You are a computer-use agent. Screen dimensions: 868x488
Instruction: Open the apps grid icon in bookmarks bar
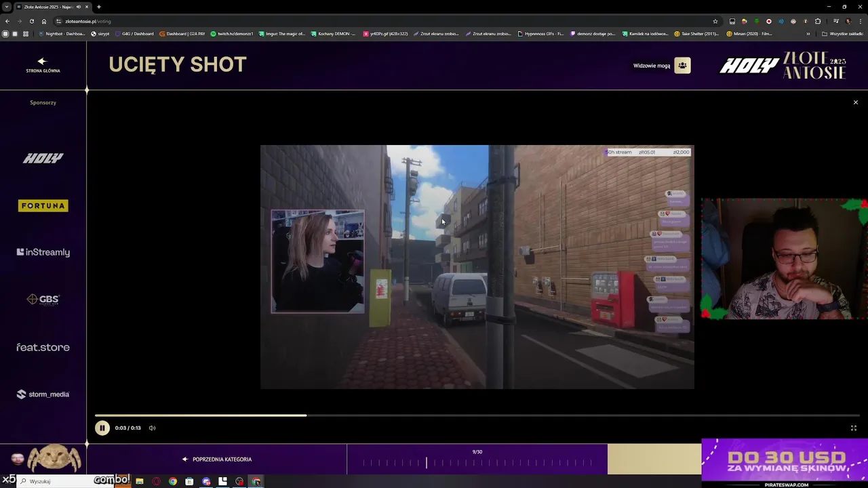click(x=26, y=34)
